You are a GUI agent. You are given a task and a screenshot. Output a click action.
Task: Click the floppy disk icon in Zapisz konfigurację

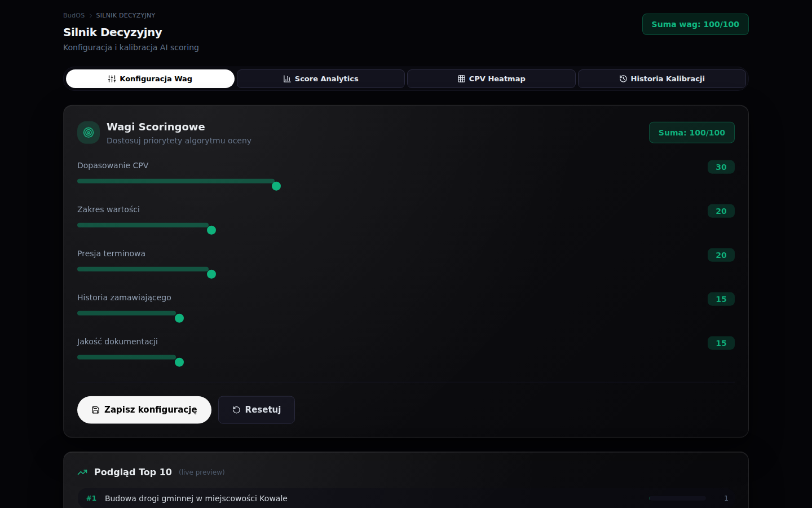(95, 410)
